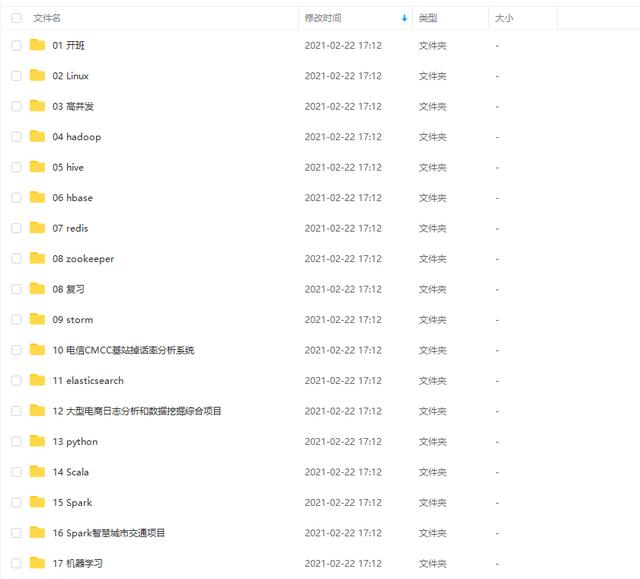Click folder name 06 hbase

(73, 197)
